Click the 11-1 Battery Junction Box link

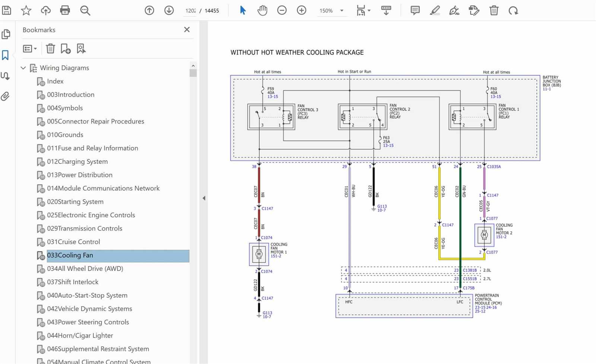(x=546, y=89)
